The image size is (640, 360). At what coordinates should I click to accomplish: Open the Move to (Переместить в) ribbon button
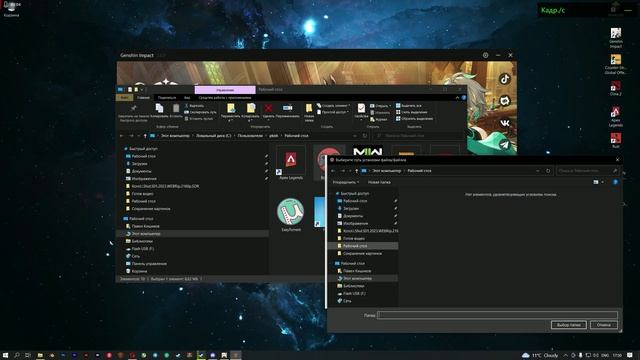point(231,112)
